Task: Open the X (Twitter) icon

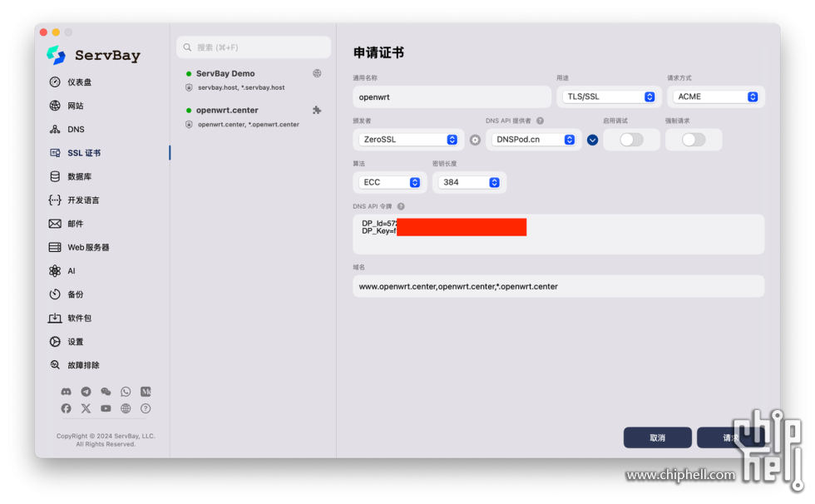Action: coord(86,408)
